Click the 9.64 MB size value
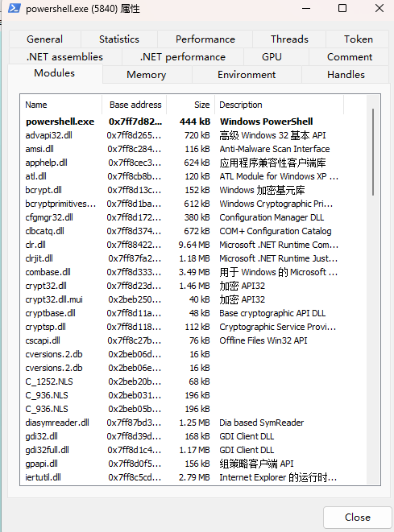 coord(194,245)
